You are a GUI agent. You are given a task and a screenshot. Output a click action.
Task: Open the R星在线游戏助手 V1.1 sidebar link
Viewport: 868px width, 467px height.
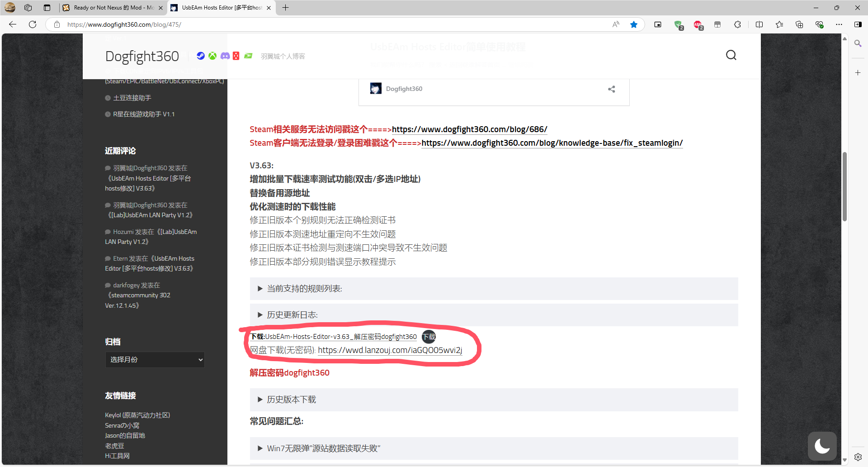[x=144, y=114]
